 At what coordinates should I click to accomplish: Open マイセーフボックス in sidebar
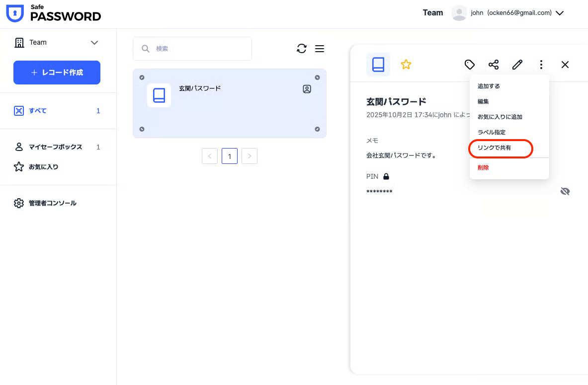[55, 147]
